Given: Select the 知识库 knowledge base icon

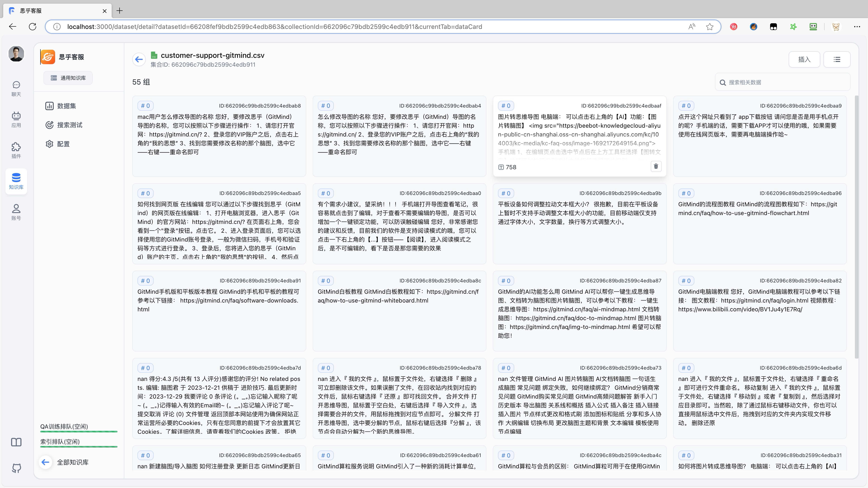Looking at the screenshot, I should (x=16, y=181).
